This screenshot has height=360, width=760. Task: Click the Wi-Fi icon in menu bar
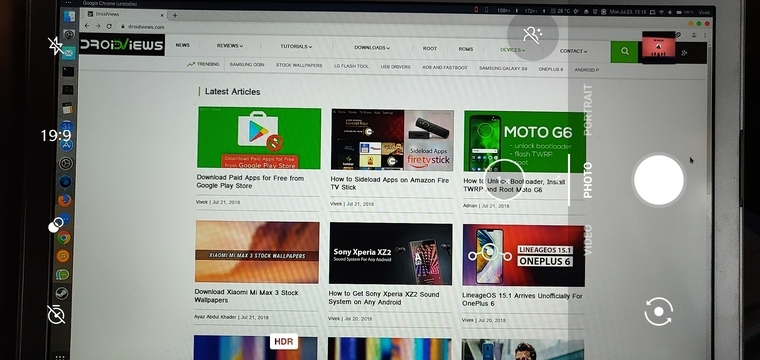(662, 12)
